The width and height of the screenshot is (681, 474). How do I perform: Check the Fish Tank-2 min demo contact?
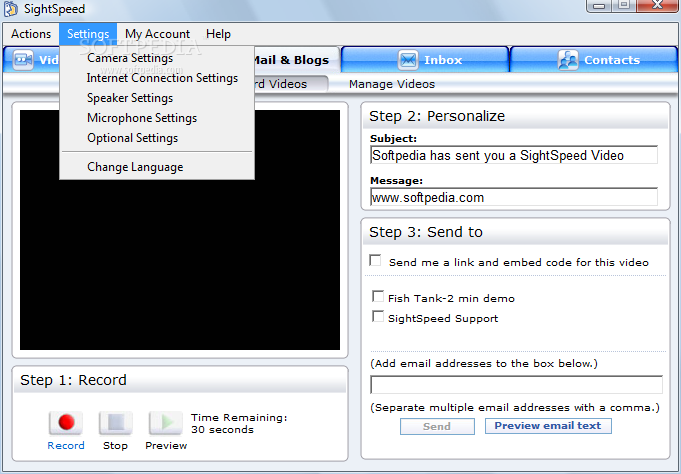click(x=378, y=297)
